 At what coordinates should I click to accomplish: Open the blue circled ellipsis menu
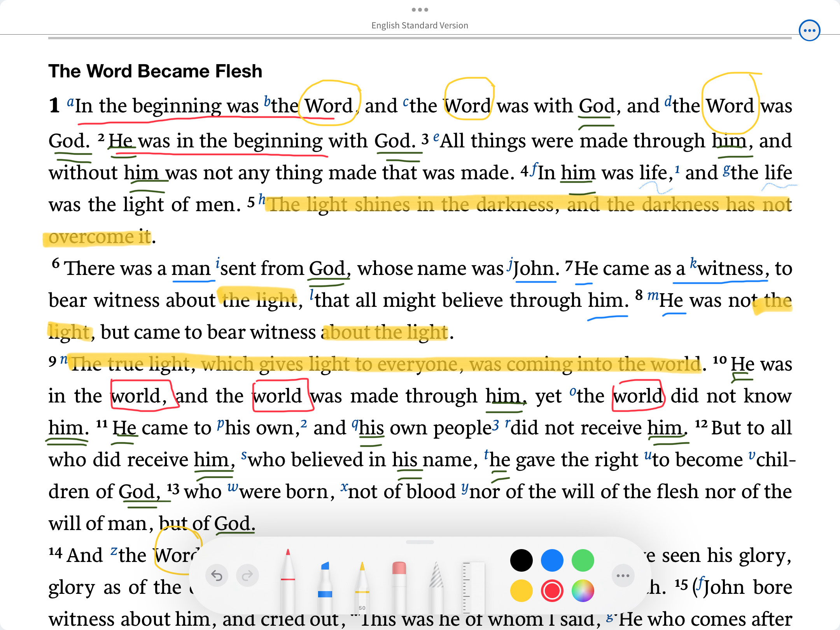point(809,30)
